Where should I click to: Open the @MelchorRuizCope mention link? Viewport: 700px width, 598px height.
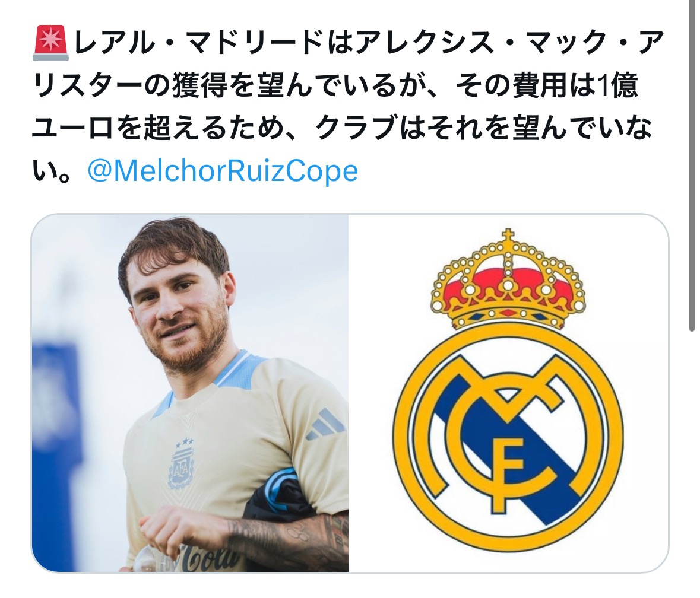click(x=223, y=171)
